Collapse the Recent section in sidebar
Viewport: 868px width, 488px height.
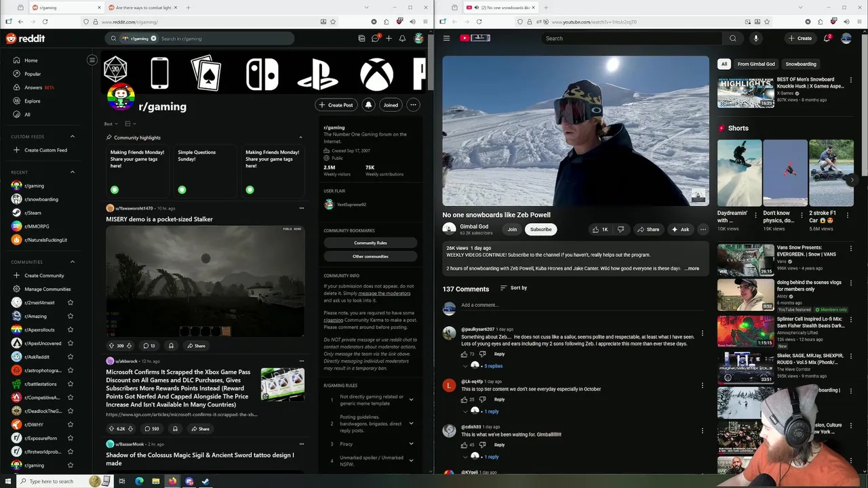73,172
